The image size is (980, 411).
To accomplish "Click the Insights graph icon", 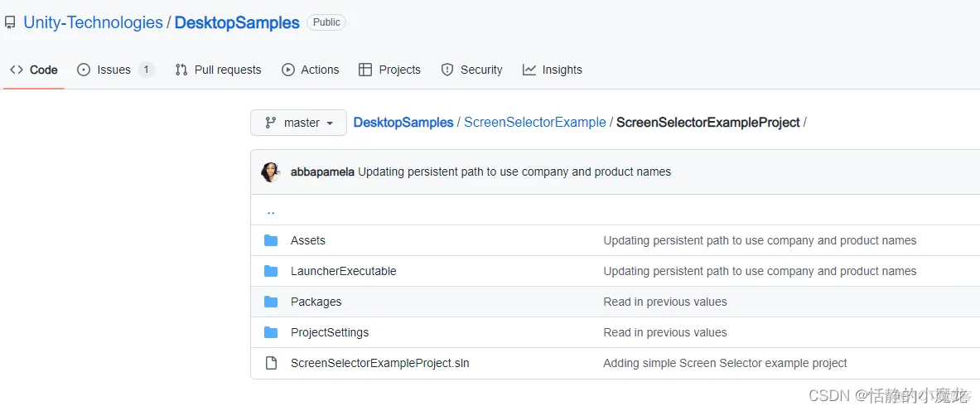I will pos(529,70).
